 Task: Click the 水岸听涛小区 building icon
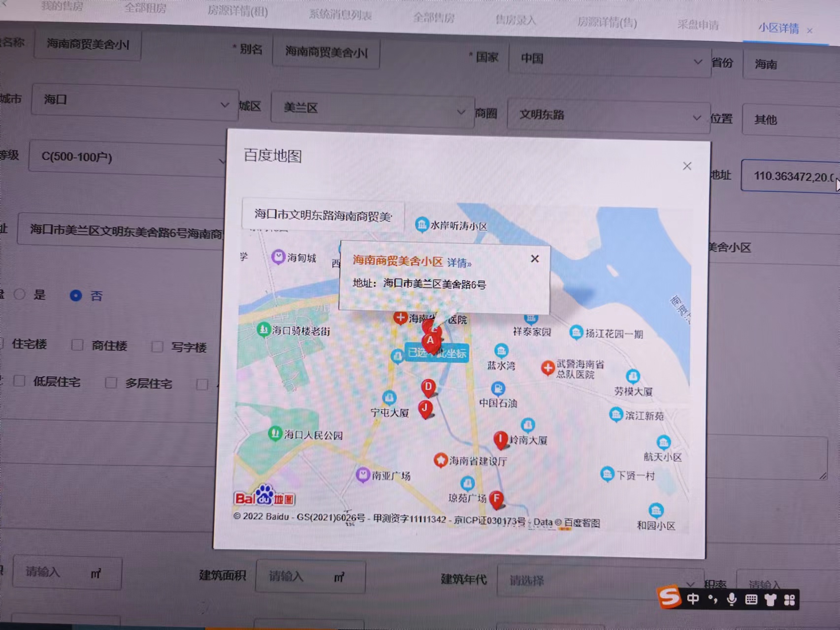pos(421,224)
